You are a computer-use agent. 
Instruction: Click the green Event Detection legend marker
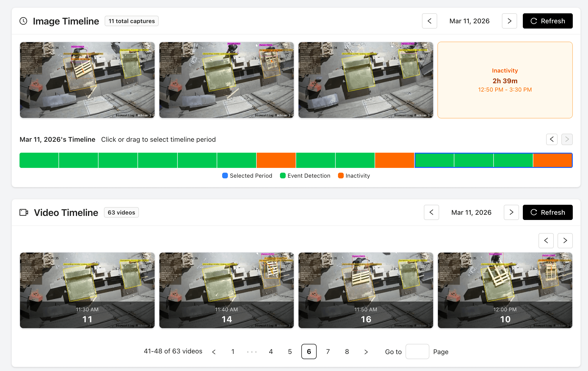click(283, 176)
